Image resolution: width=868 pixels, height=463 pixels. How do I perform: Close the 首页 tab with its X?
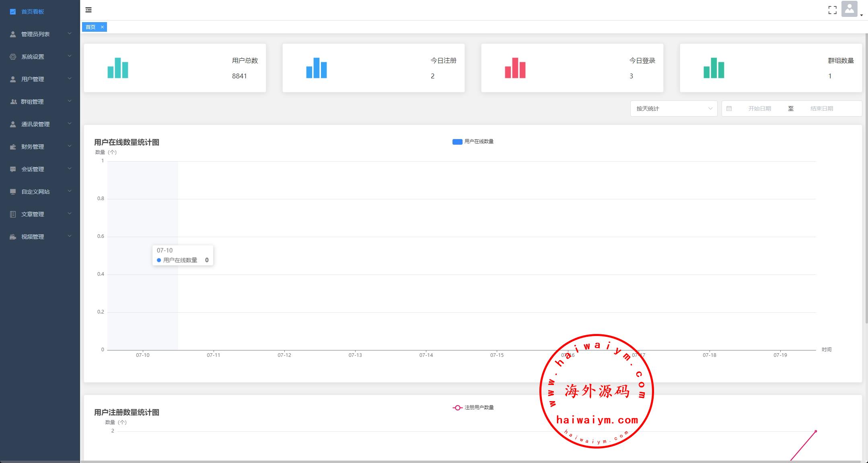coord(102,27)
